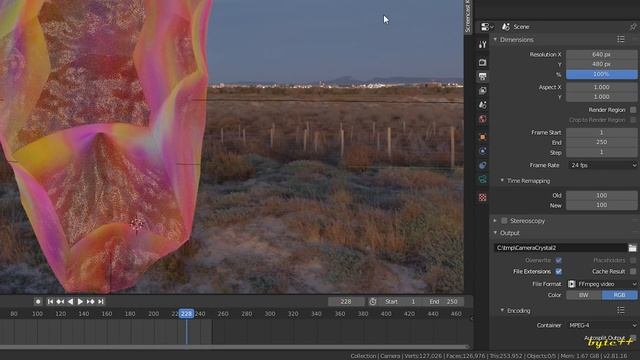Select BW color mode

pos(584,295)
